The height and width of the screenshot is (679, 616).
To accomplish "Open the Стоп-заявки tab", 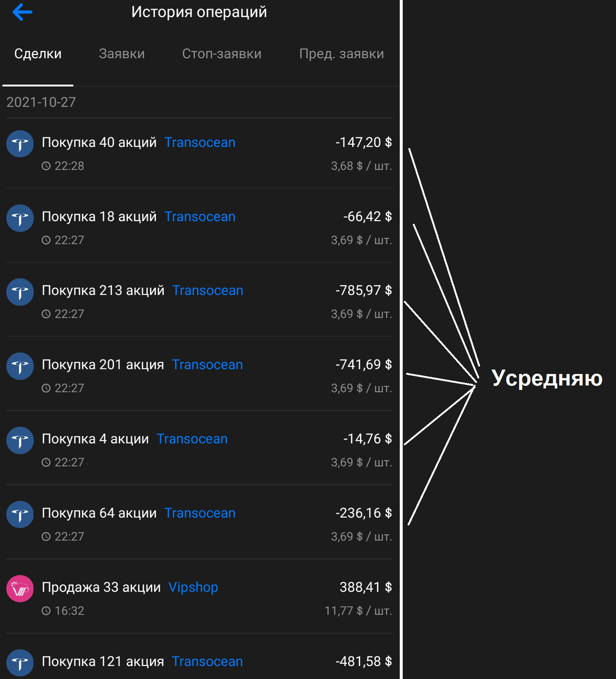I will [221, 54].
